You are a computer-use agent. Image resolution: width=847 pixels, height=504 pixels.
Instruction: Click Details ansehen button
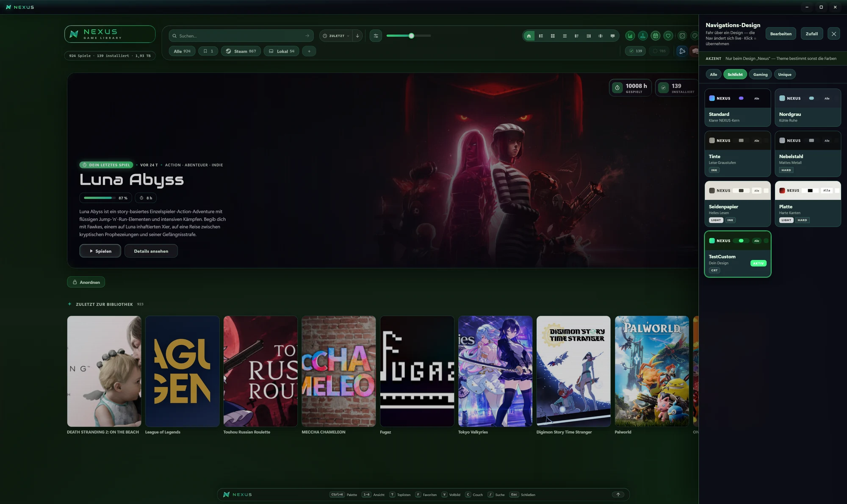pyautogui.click(x=151, y=251)
